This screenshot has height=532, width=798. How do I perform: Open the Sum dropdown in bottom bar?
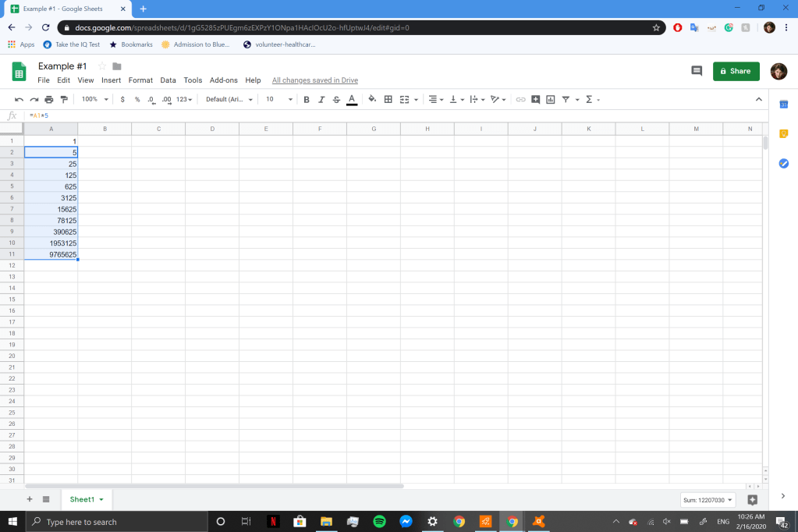(x=708, y=500)
